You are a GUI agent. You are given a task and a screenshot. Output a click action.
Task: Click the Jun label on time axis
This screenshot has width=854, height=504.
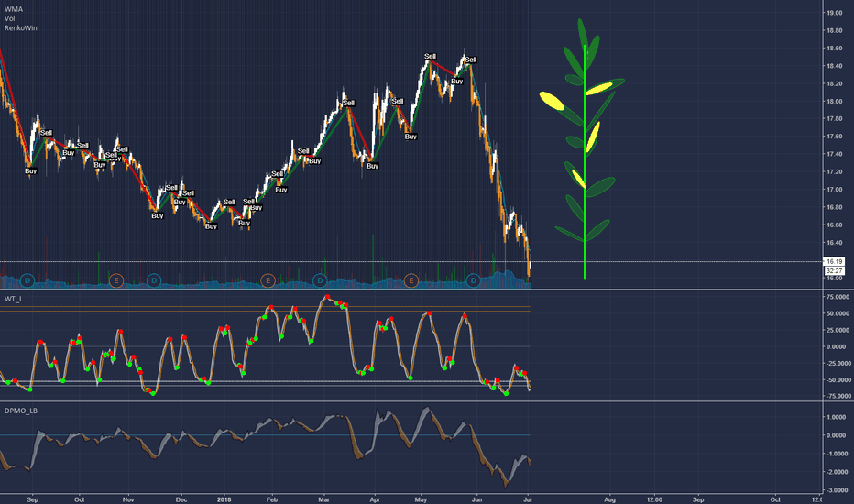coord(477,499)
